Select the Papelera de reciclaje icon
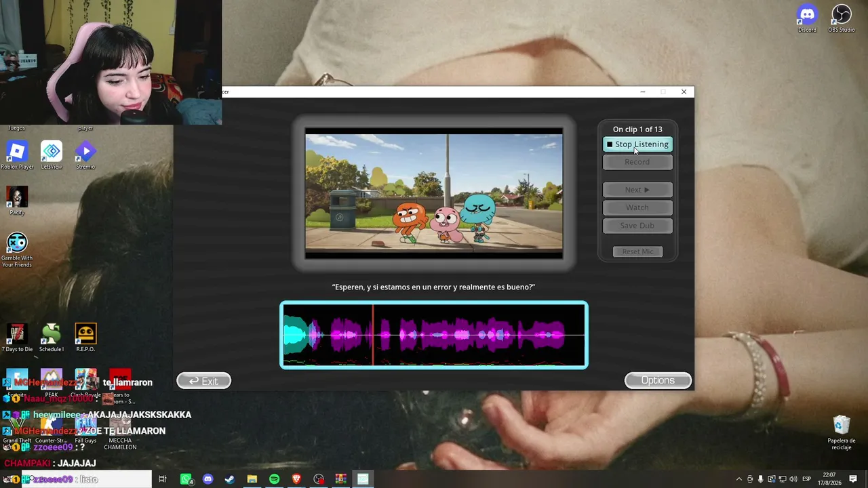The image size is (868, 488). pyautogui.click(x=842, y=432)
